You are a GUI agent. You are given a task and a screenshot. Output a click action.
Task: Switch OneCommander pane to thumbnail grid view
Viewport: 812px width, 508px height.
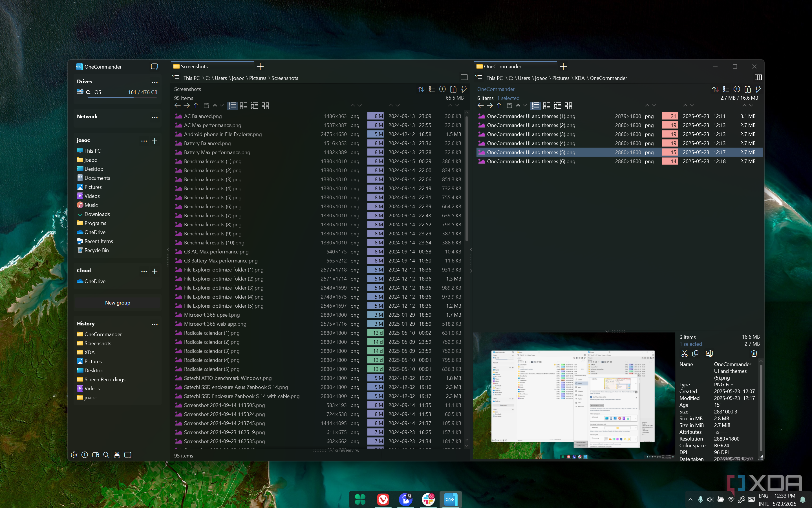point(568,106)
